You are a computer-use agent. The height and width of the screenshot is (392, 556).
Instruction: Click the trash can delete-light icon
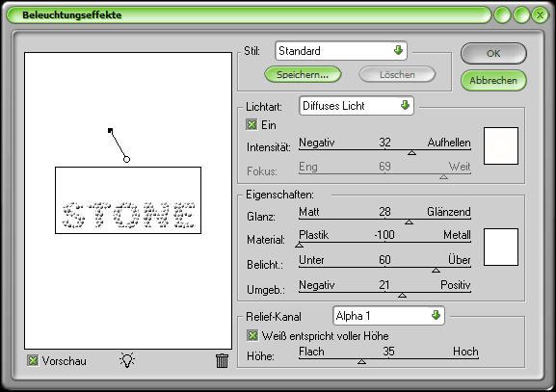(x=222, y=361)
